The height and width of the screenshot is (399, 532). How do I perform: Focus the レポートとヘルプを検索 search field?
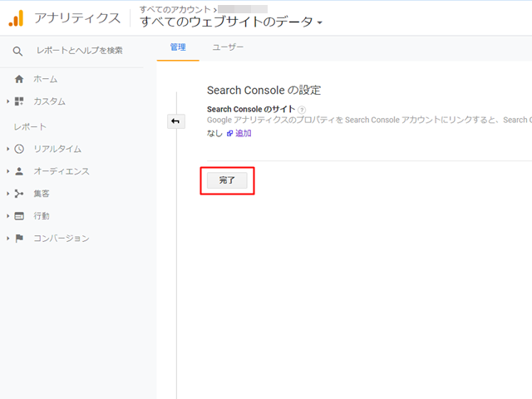point(80,51)
